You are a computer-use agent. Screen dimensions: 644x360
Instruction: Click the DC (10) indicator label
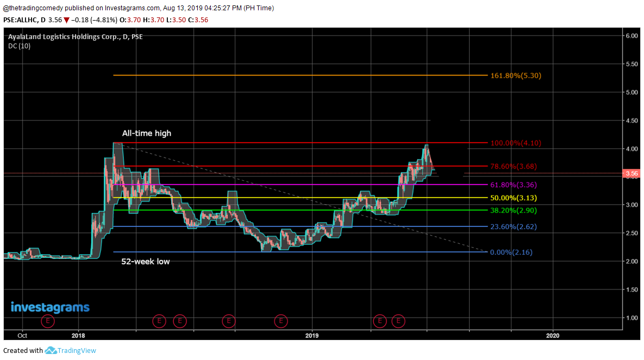[x=20, y=46]
